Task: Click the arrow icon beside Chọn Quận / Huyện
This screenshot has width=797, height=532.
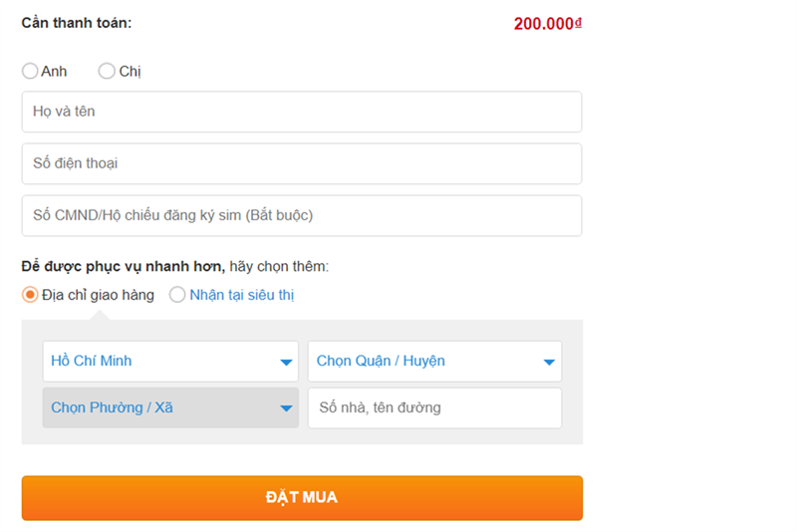Action: pos(549,362)
